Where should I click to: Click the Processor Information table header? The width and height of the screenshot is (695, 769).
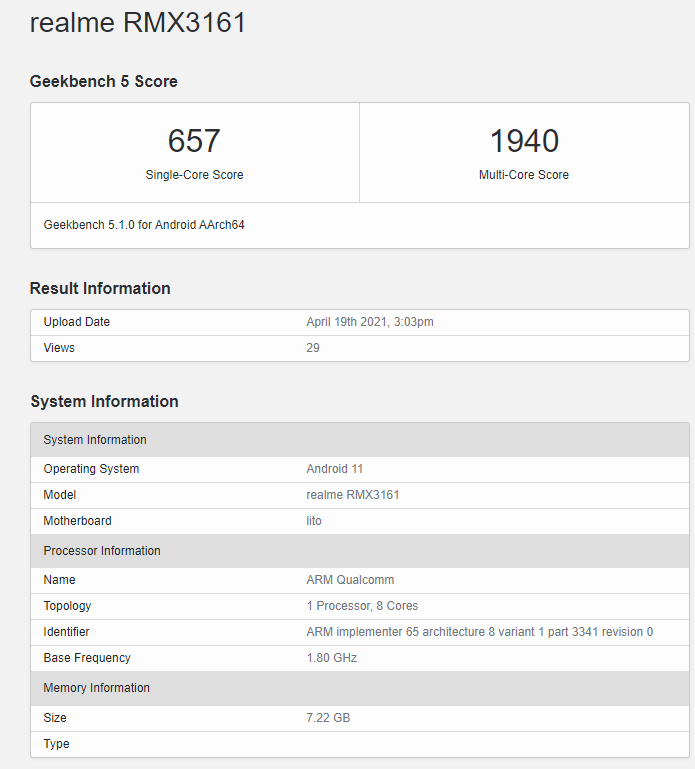pos(360,551)
